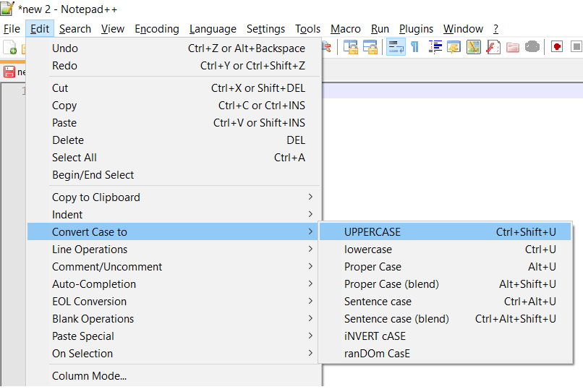Screen dimensions: 583x392
Task: Open the Encoding menu
Action: pyautogui.click(x=157, y=29)
